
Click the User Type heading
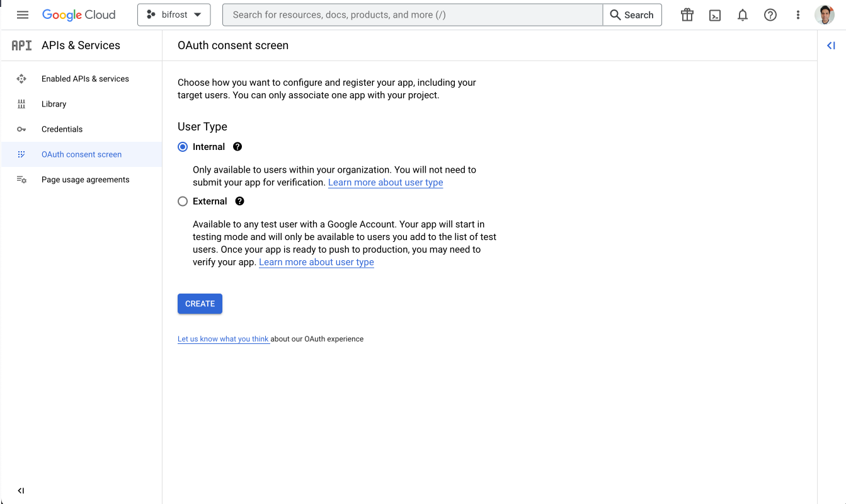tap(202, 127)
